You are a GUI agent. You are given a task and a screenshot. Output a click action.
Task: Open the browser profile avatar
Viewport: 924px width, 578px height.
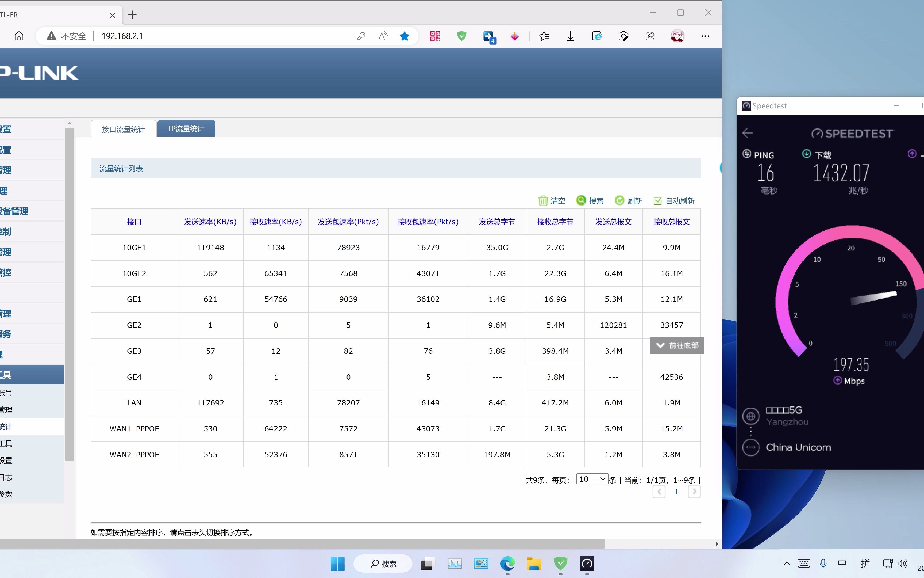(x=677, y=36)
